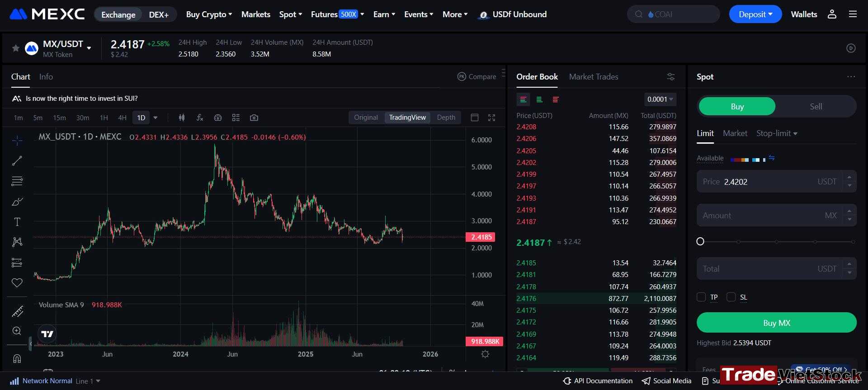Select the Limit order tab

pos(705,133)
